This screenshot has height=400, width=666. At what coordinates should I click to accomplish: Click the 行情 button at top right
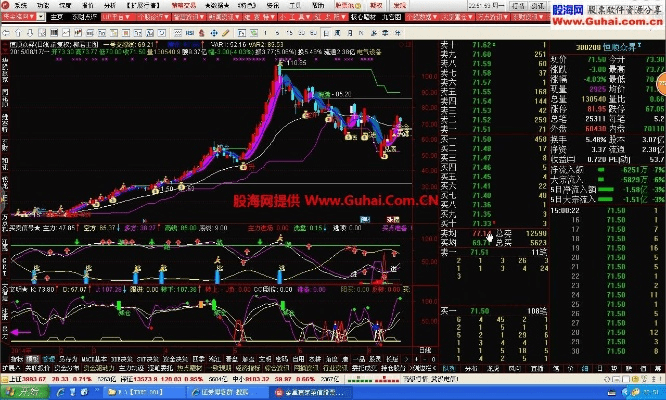click(517, 6)
